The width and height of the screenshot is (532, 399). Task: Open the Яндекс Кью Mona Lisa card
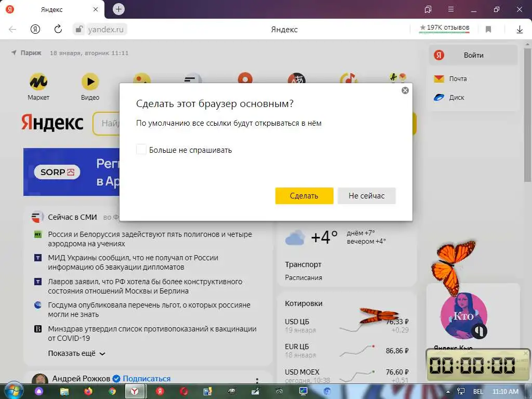point(464,316)
